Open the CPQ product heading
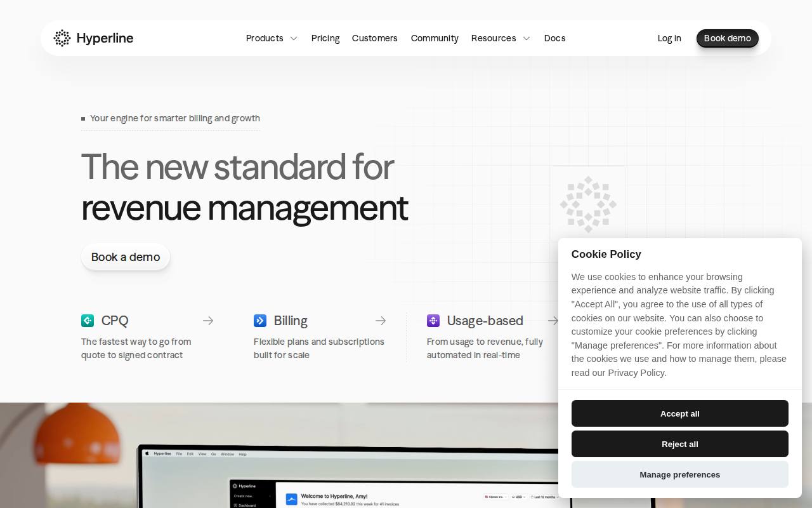The image size is (812, 508). [x=115, y=321]
